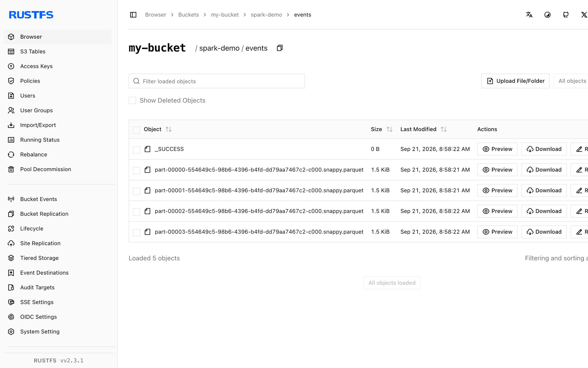The width and height of the screenshot is (588, 368).
Task: Go to spark-demo in the breadcrumb
Action: coord(266,15)
